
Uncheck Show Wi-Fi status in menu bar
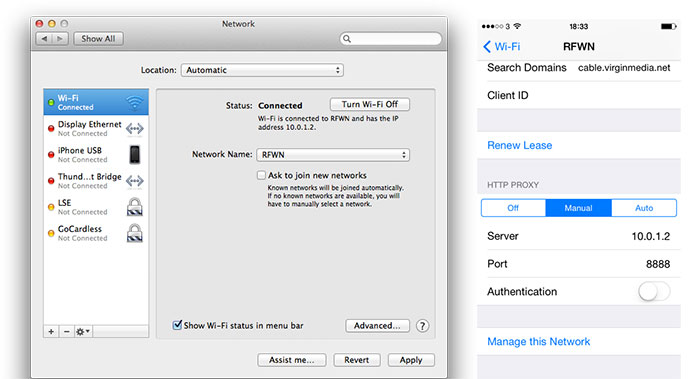tap(177, 325)
